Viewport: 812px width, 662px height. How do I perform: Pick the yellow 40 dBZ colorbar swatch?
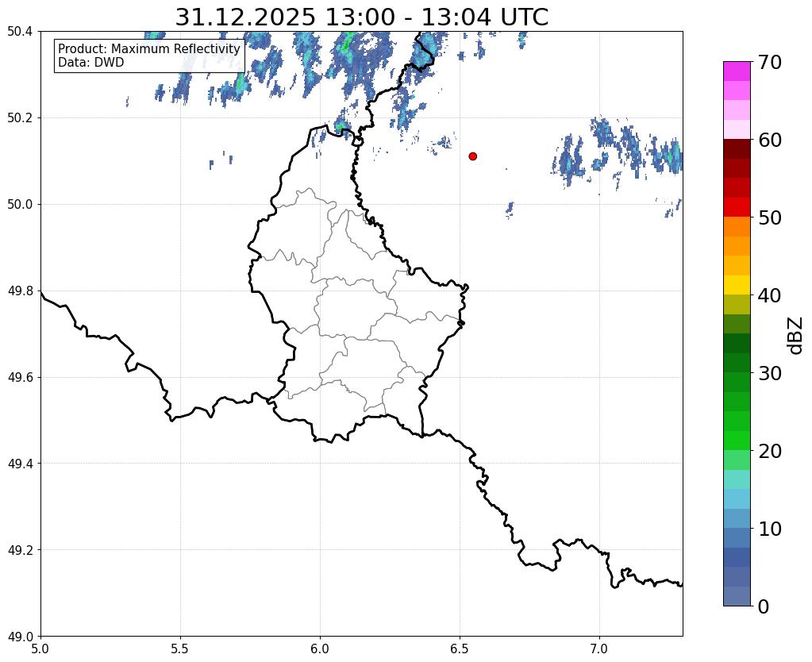pos(737,285)
